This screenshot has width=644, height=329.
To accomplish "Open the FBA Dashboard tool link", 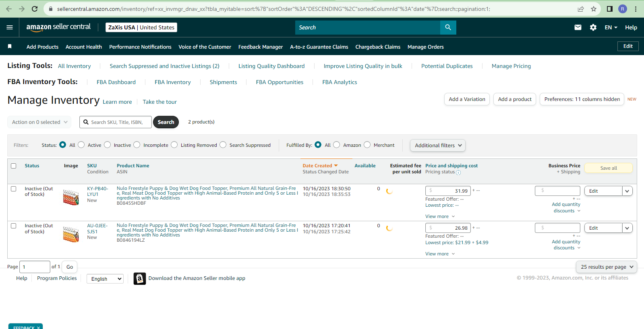I will (116, 82).
